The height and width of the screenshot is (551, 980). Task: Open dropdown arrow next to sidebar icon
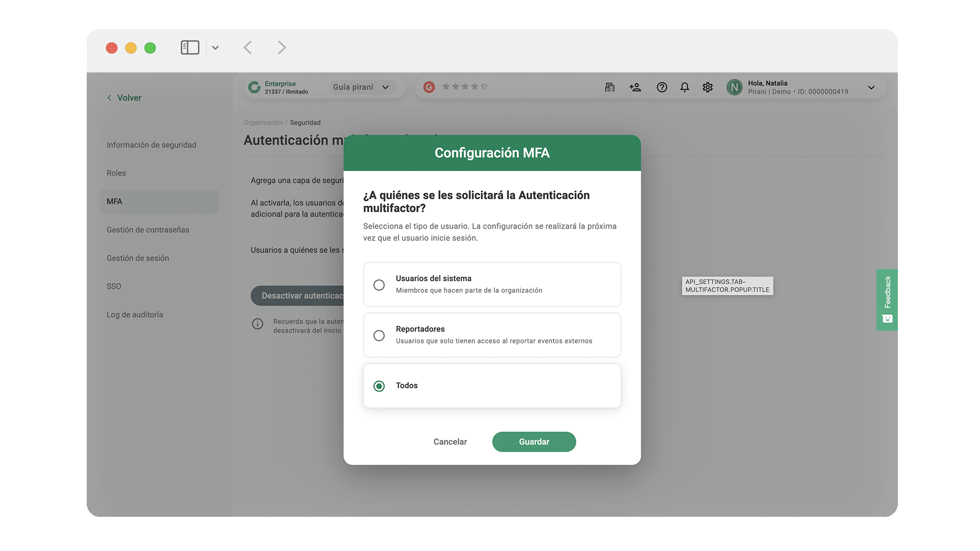(215, 47)
